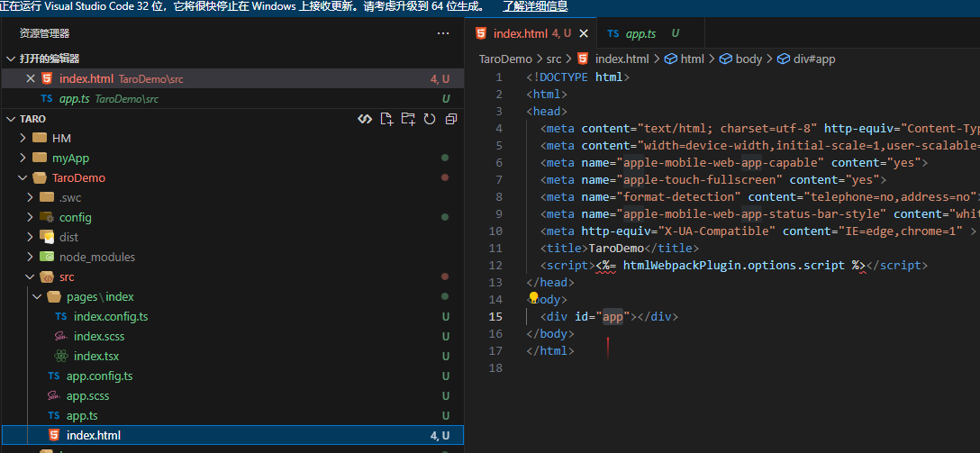Image resolution: width=980 pixels, height=453 pixels.
Task: Open the Explorer panel more actions ellipsis
Action: [x=443, y=33]
